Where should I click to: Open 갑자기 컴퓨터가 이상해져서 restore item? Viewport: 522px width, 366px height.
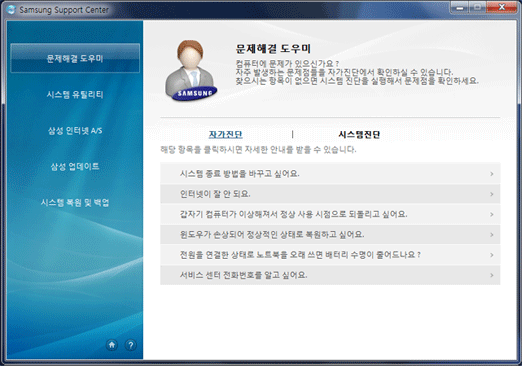tap(330, 214)
